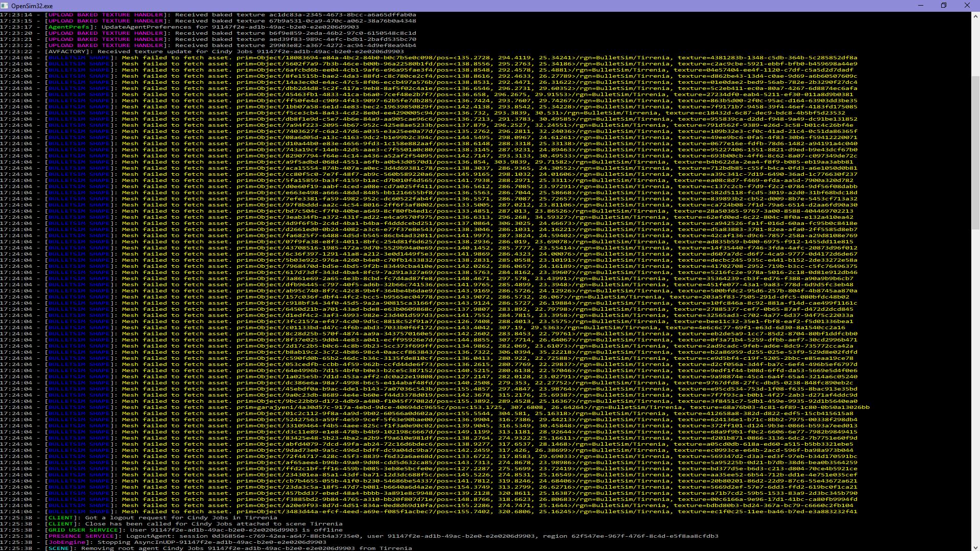
Task: Click the SCENE removing root agent line
Action: 230,548
